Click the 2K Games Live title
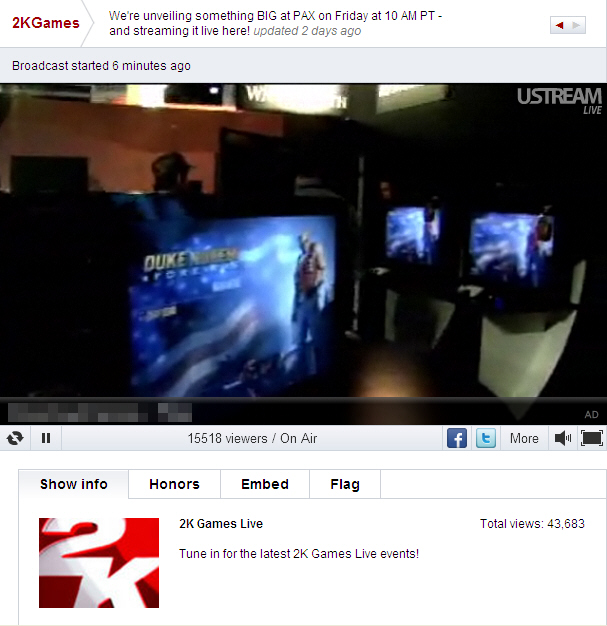The height and width of the screenshot is (626, 607). (x=221, y=523)
